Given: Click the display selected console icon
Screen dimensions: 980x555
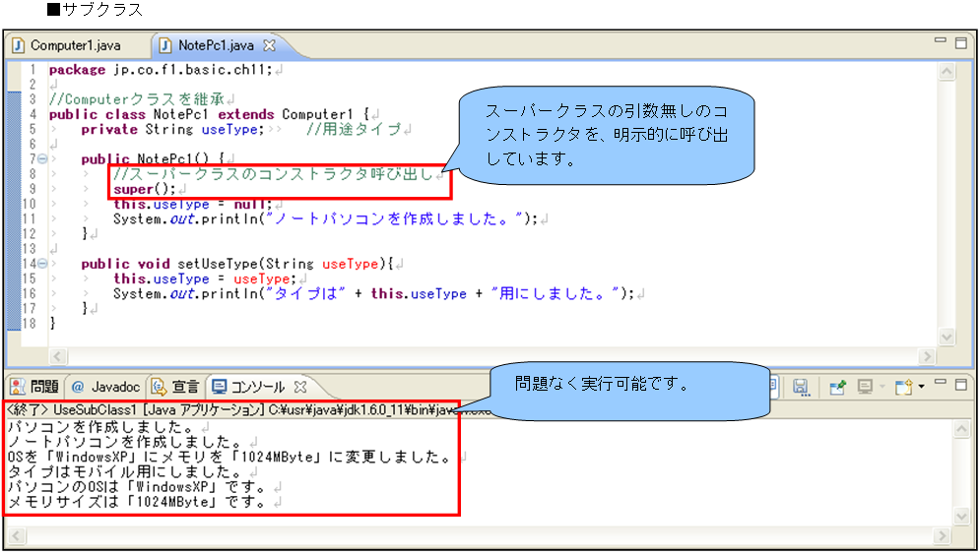Looking at the screenshot, I should click(x=867, y=387).
